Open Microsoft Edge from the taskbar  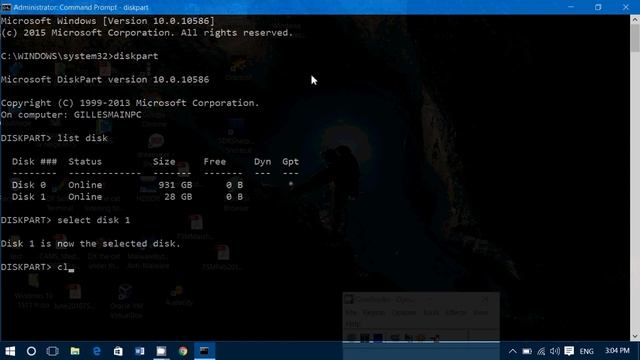pyautogui.click(x=97, y=351)
